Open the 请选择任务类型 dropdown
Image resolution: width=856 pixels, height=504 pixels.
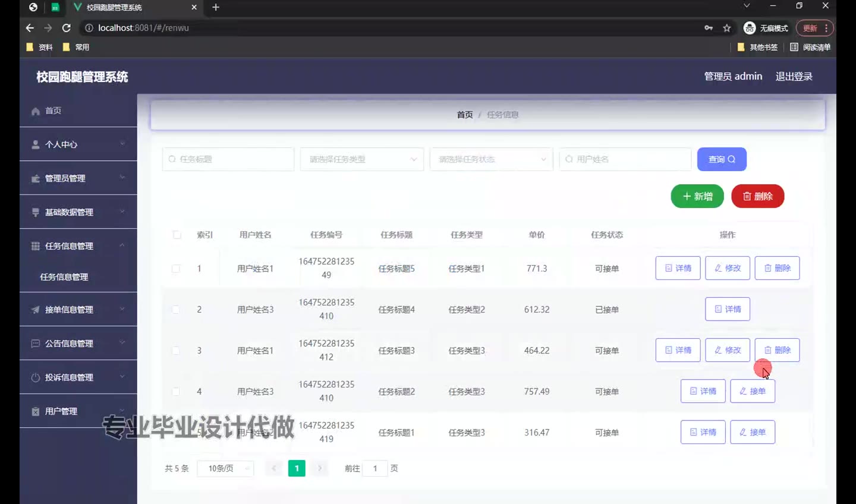coord(361,159)
